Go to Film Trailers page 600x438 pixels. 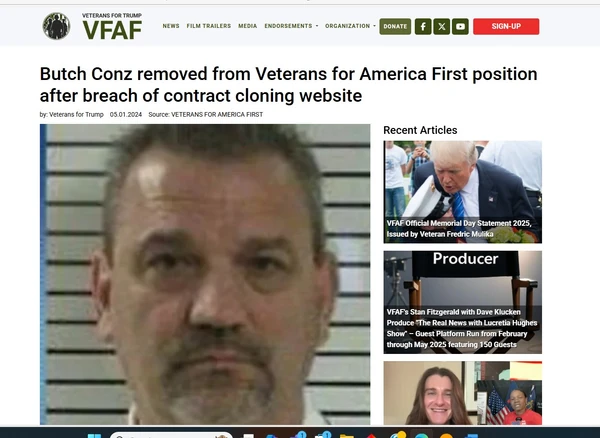209,26
